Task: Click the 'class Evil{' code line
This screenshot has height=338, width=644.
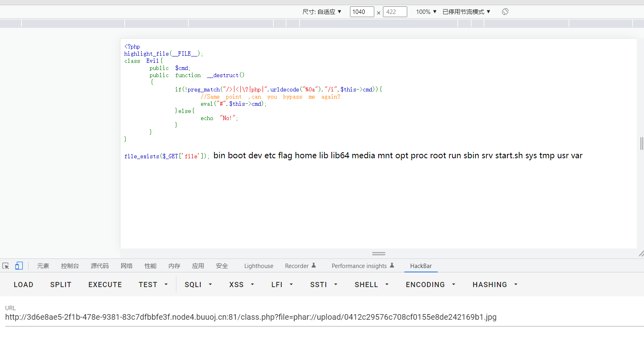Action: (143, 61)
